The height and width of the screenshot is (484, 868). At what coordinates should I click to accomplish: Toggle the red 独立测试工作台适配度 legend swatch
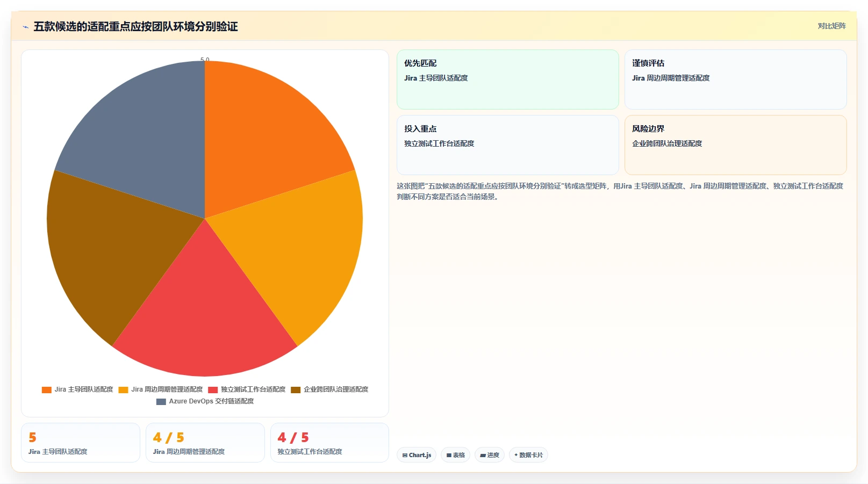coord(213,389)
